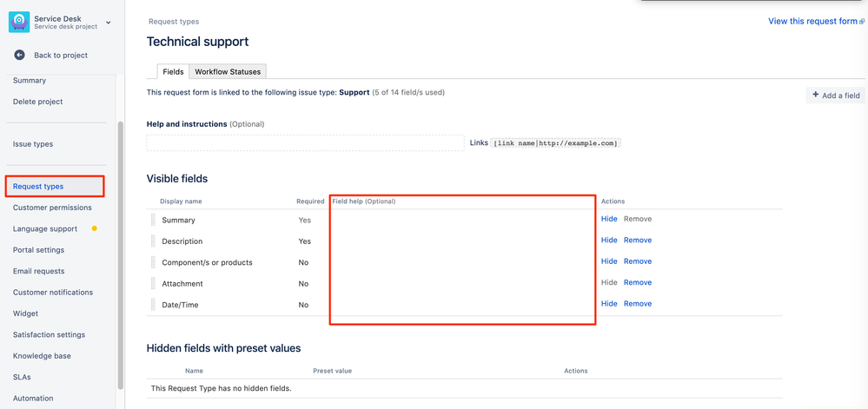Expand the Service Desk project switcher chevron

pos(108,23)
